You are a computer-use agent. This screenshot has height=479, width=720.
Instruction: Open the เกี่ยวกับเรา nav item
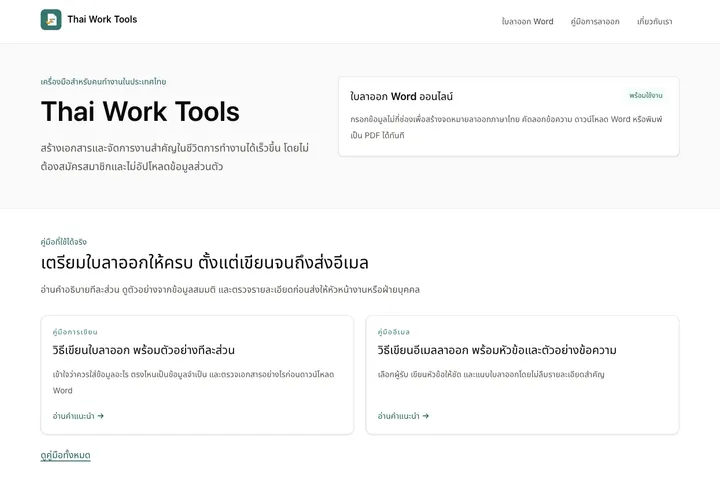pos(654,22)
